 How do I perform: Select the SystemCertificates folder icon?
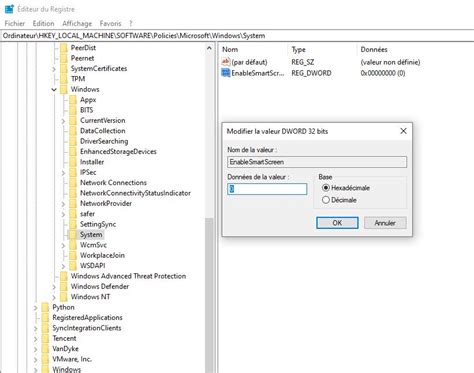64,68
